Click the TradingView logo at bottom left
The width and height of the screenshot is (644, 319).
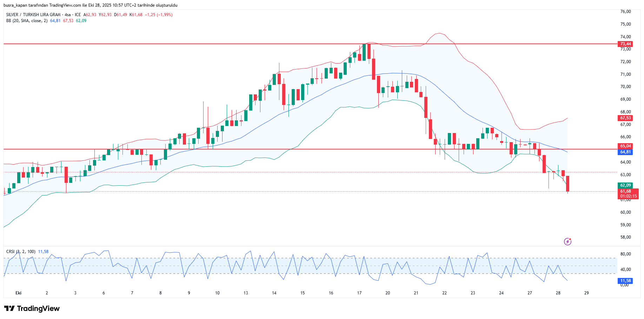pyautogui.click(x=32, y=308)
